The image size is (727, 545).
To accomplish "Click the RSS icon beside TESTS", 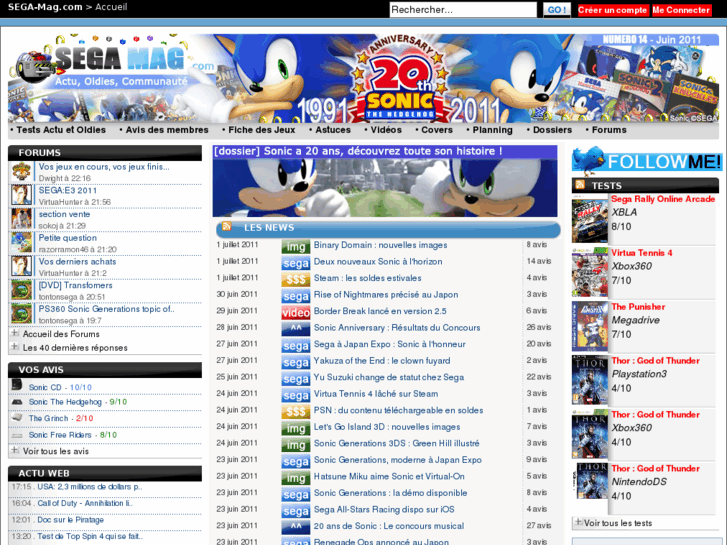I will (x=580, y=185).
